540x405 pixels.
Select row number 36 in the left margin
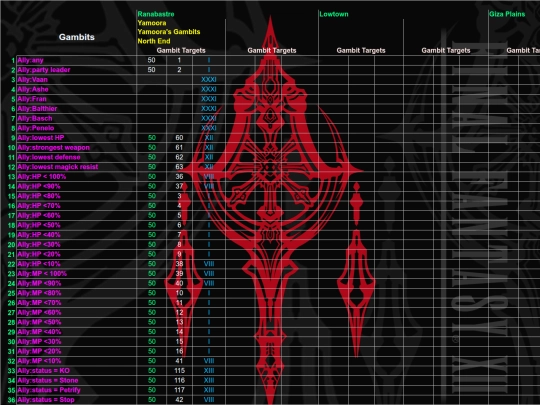[x=11, y=400]
